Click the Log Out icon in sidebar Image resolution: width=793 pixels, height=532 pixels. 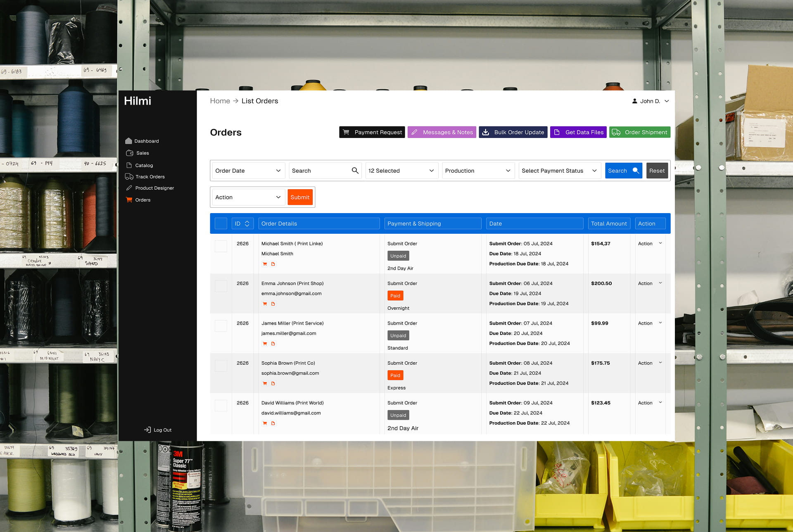(147, 430)
